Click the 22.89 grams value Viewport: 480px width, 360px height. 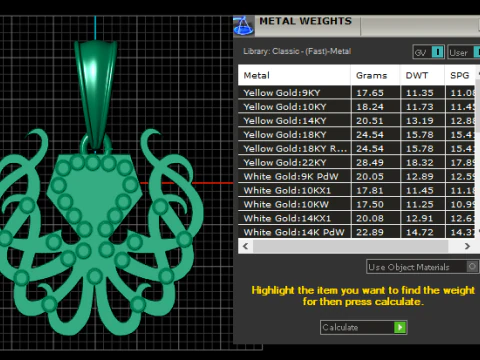[x=370, y=232]
